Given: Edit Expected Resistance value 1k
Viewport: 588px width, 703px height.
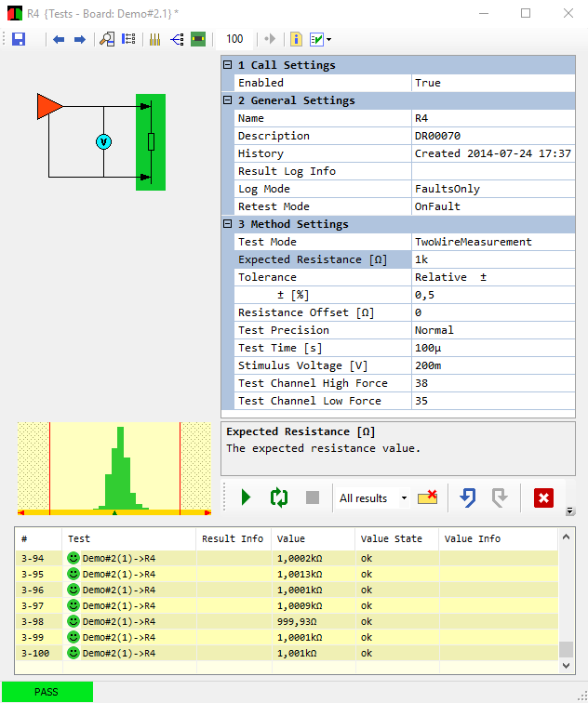Looking at the screenshot, I should [x=493, y=259].
